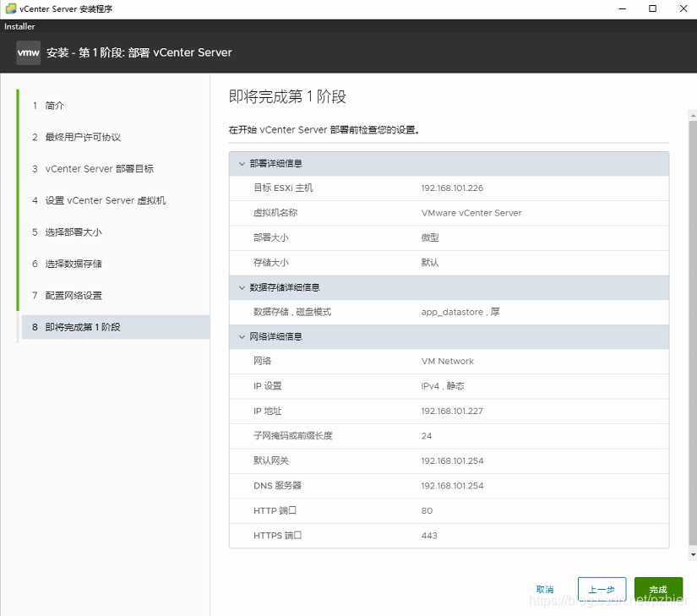Go to step 3 vCenter Server 部署目标
This screenshot has height=616, width=697.
click(x=92, y=169)
